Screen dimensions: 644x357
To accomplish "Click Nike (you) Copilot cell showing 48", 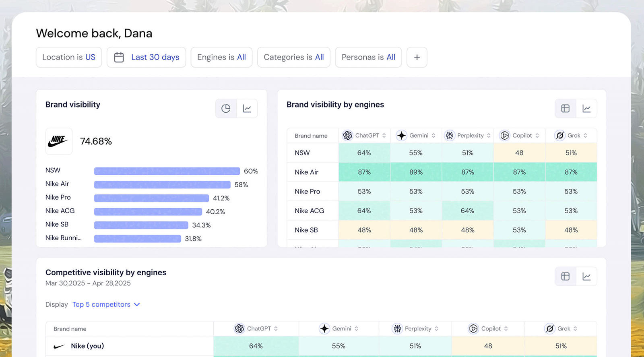I will [x=488, y=346].
